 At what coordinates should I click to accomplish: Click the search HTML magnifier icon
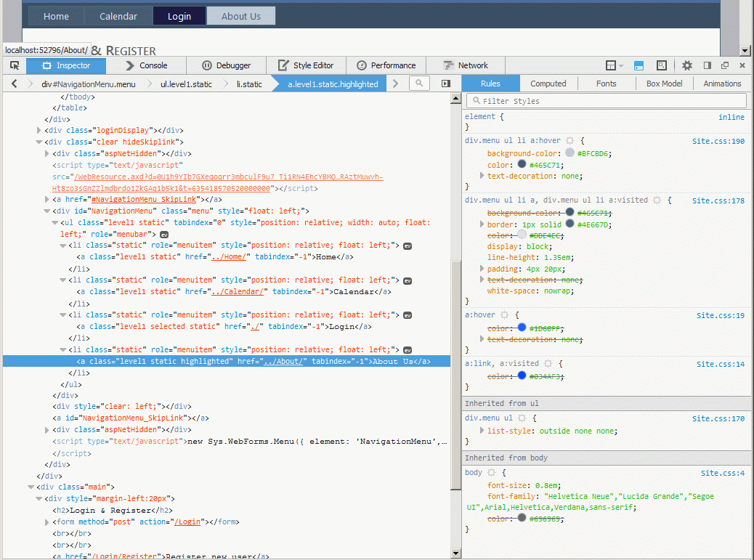[x=419, y=84]
